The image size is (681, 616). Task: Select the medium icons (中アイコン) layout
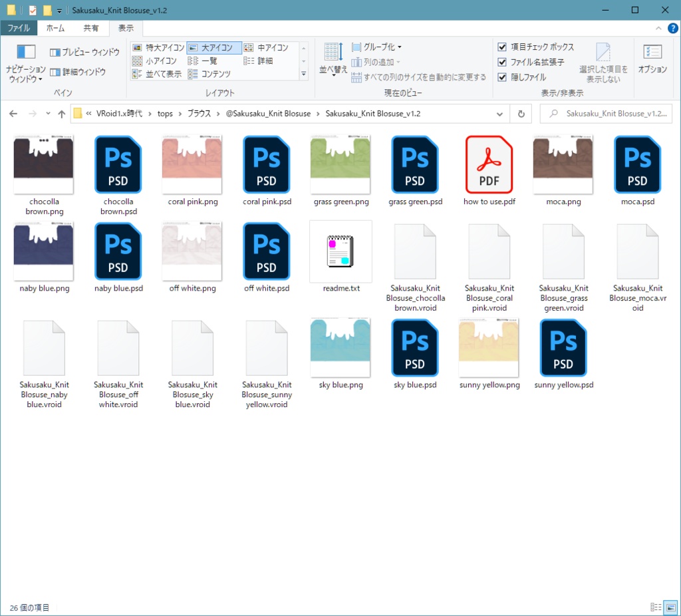click(x=266, y=47)
